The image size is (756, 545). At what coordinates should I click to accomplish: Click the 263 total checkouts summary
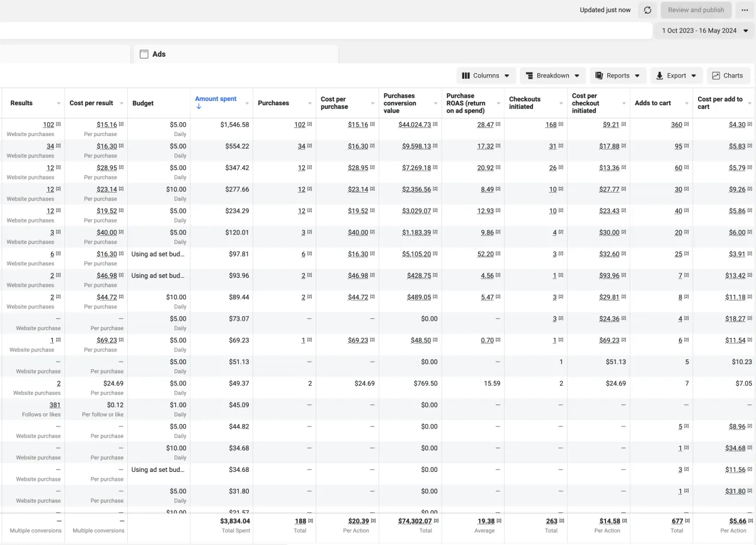pyautogui.click(x=551, y=521)
